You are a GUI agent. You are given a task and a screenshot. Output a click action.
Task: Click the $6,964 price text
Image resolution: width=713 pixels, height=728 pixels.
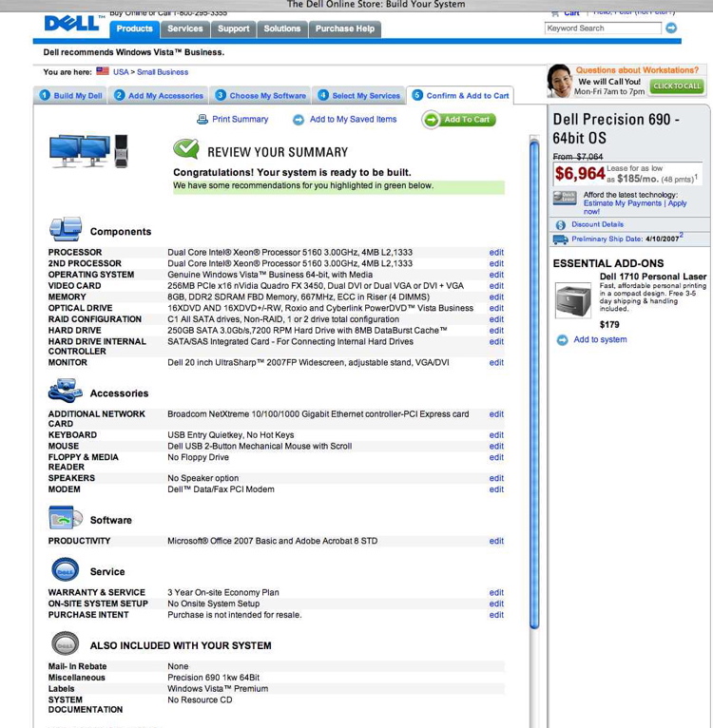pos(580,174)
